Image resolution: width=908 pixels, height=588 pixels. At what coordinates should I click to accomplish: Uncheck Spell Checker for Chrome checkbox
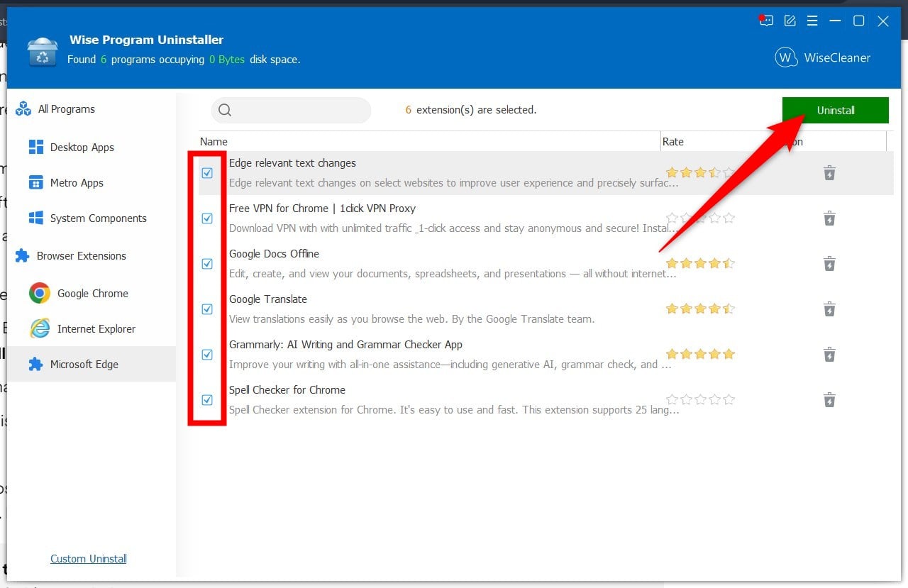207,400
